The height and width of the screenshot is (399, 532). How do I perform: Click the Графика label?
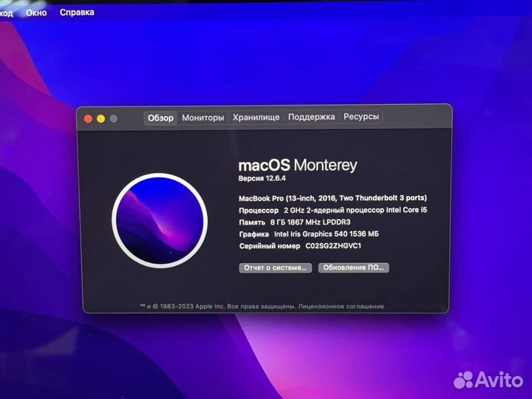coord(253,234)
